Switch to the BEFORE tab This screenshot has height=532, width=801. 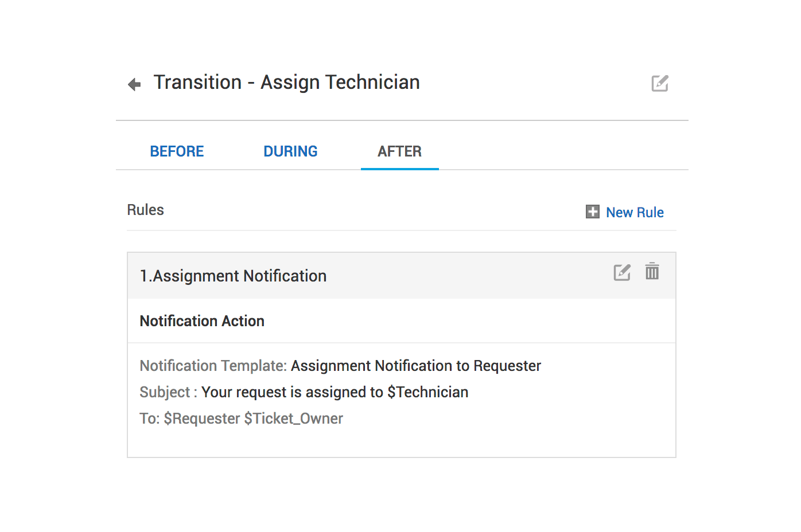click(x=177, y=151)
